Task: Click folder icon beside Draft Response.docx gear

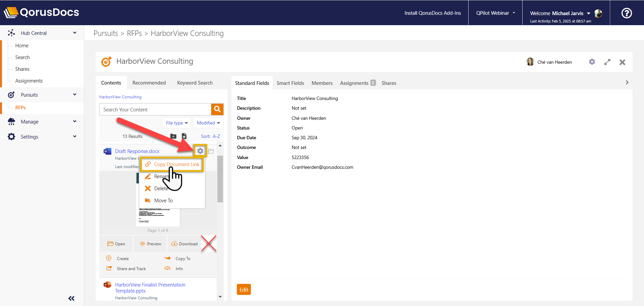Action: tap(211, 151)
